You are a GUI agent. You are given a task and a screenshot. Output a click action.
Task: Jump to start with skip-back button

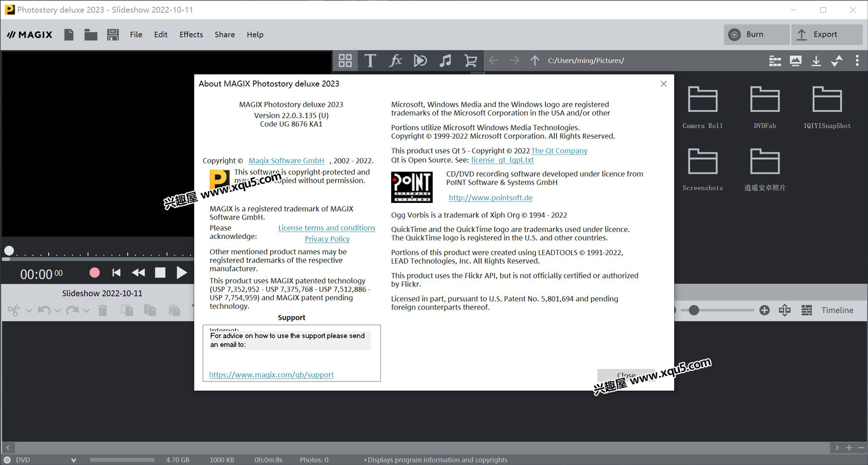(x=116, y=273)
